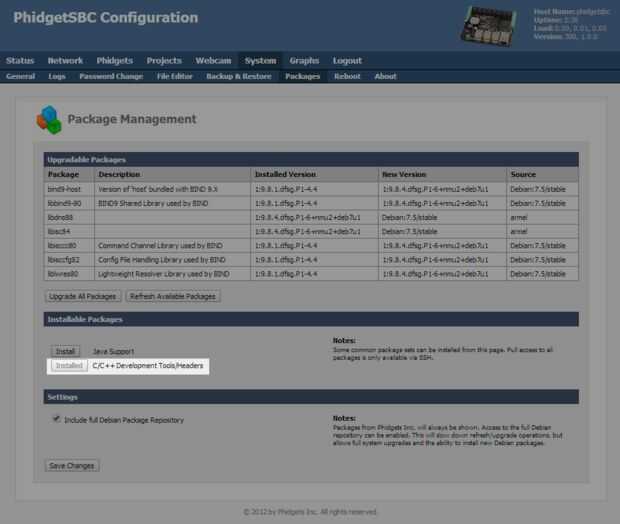620x524 pixels.
Task: Select the libisccc80 package cell
Action: (69, 246)
